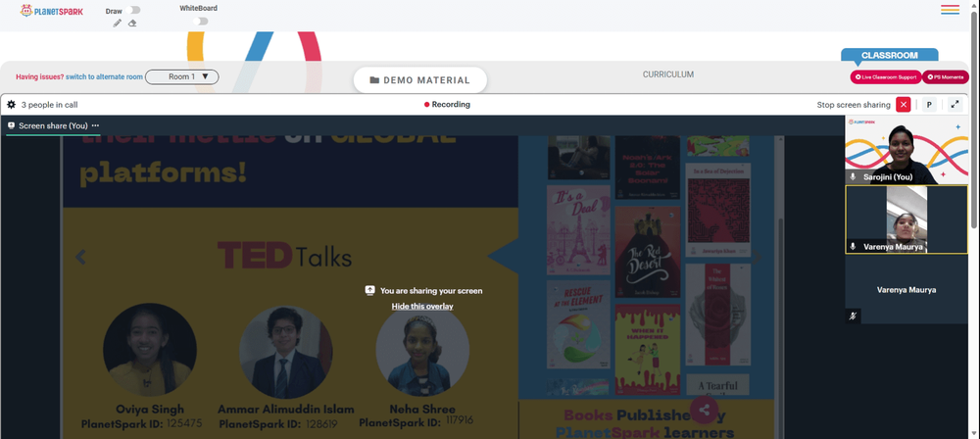Select Varenya Maurya video tile with camera
The image size is (980, 439).
906,219
